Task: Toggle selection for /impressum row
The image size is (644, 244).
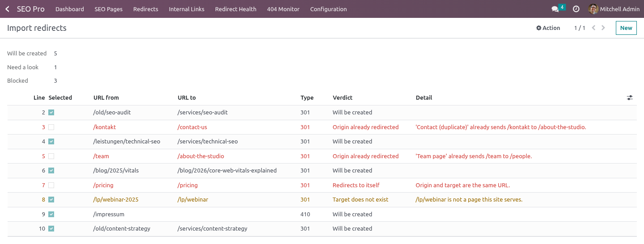Action: (51, 215)
